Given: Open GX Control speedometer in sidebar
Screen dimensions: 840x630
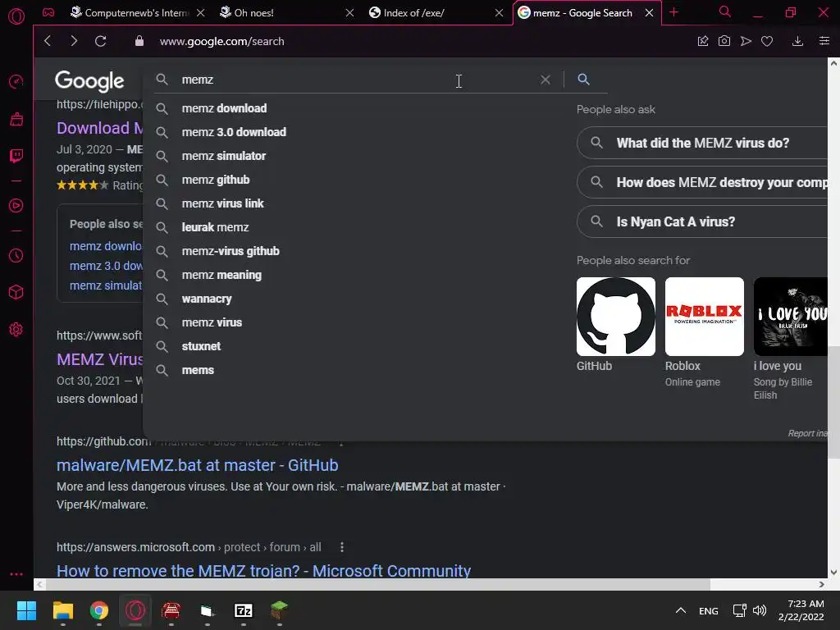Looking at the screenshot, I should tap(16, 81).
